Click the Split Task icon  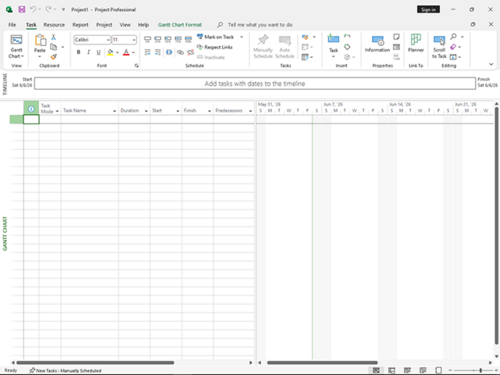click(169, 52)
